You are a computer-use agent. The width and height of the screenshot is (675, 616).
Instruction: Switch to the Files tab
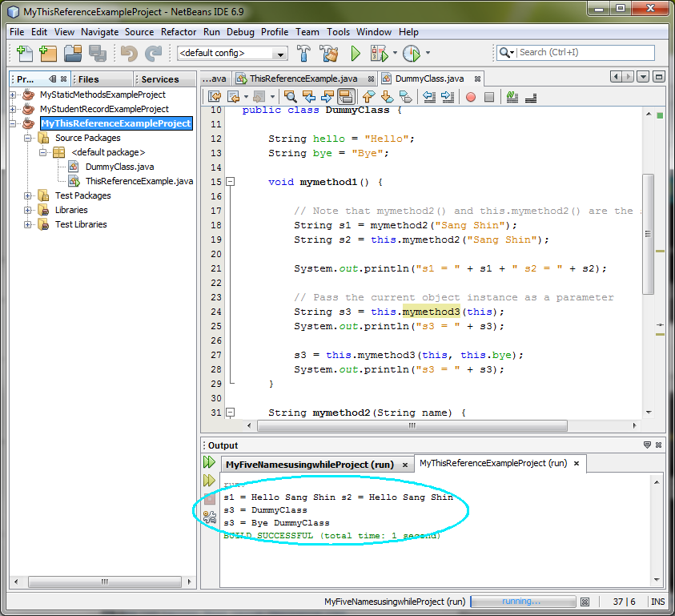click(x=102, y=79)
